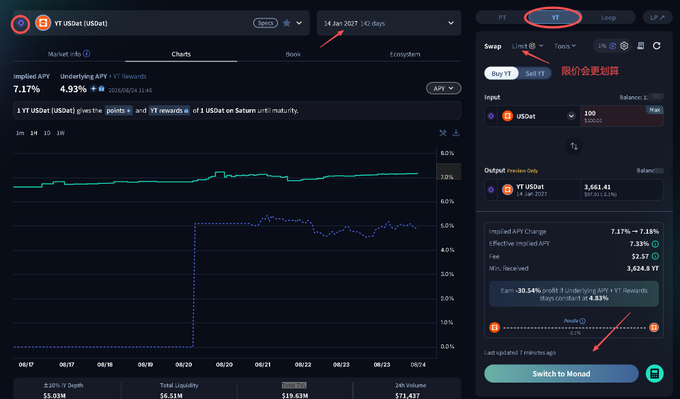The image size is (680, 399).
Task: Select the Sell YT option
Action: pyautogui.click(x=535, y=74)
